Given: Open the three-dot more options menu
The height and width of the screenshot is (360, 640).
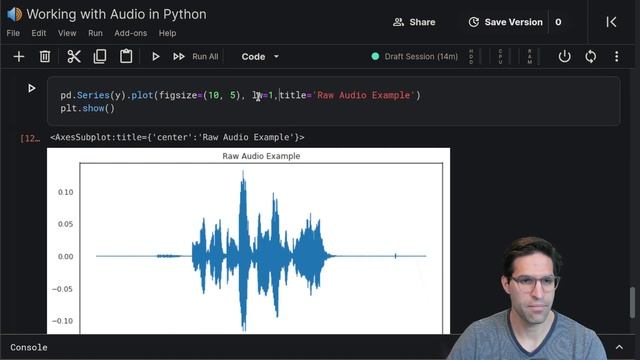Looking at the screenshot, I should [x=616, y=56].
